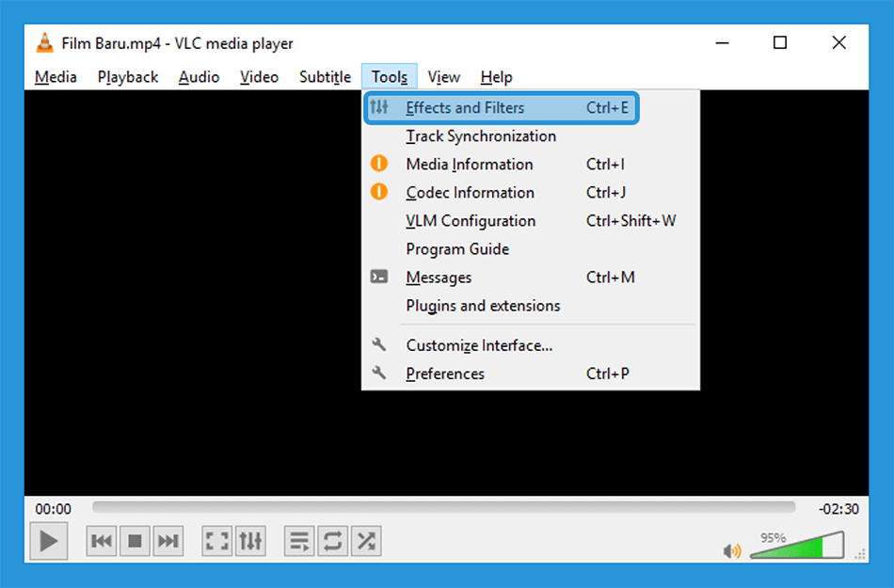894x588 pixels.
Task: Stop playback with the stop button
Action: coord(135,541)
